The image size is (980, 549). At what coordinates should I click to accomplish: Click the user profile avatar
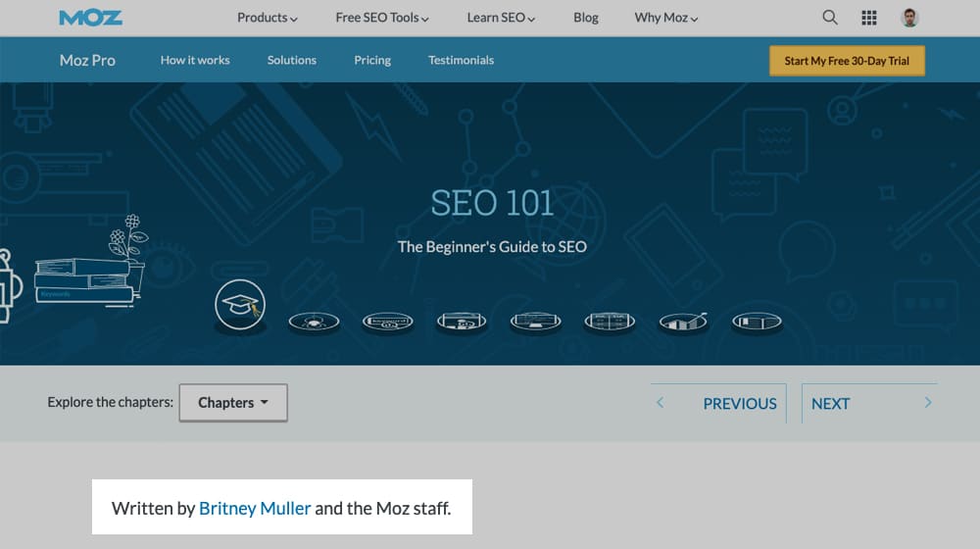(x=910, y=18)
